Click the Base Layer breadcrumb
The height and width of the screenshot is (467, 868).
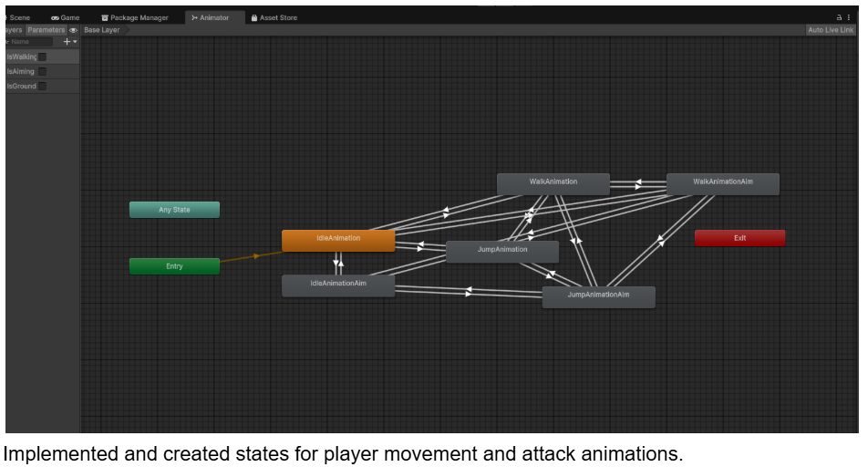(102, 30)
